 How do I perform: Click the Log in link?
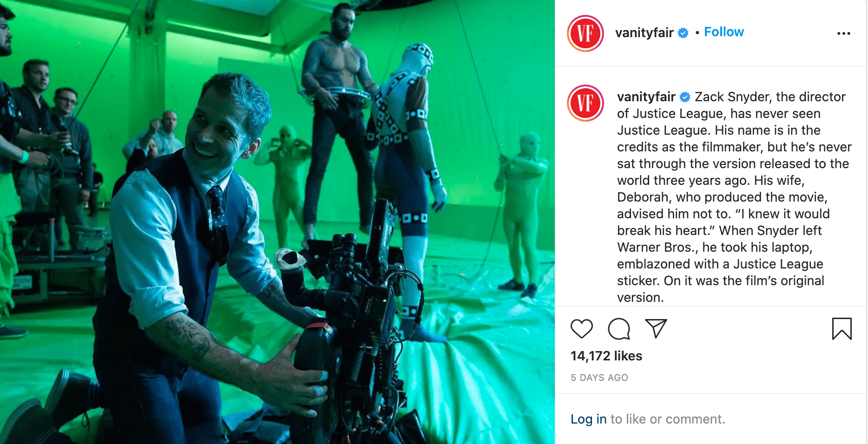click(x=588, y=419)
